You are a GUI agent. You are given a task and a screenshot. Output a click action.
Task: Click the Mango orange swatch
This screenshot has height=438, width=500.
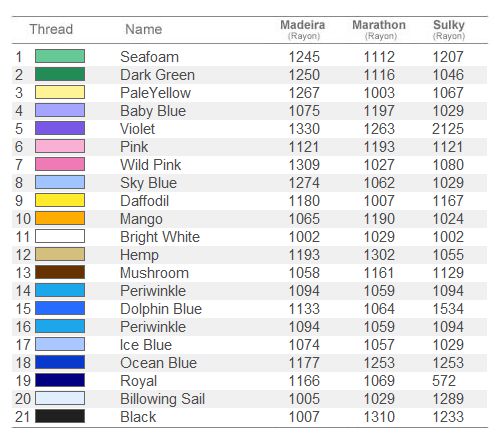pos(60,218)
